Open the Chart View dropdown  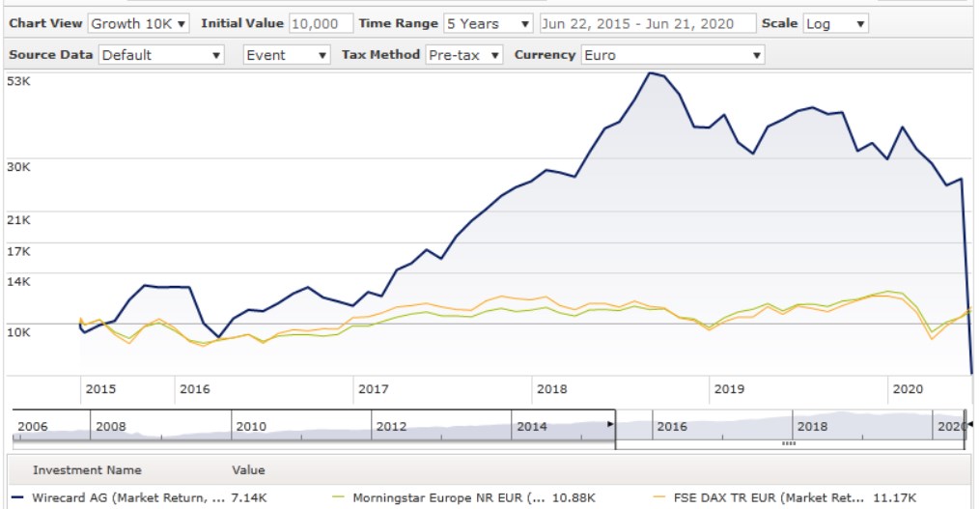139,23
